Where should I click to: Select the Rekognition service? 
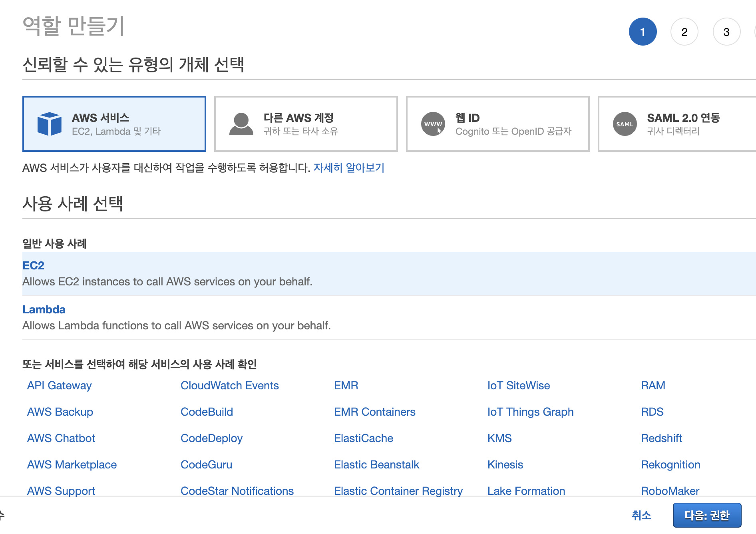point(670,464)
